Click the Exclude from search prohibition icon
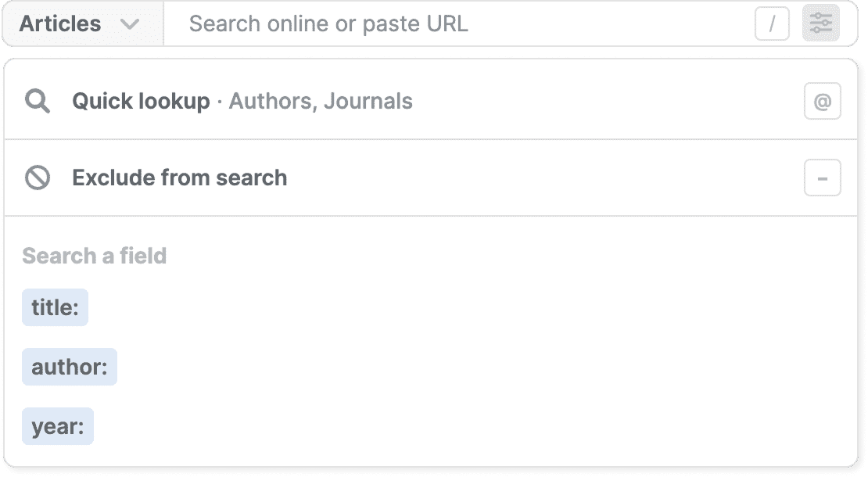Image resolution: width=868 pixels, height=477 pixels. [38, 178]
